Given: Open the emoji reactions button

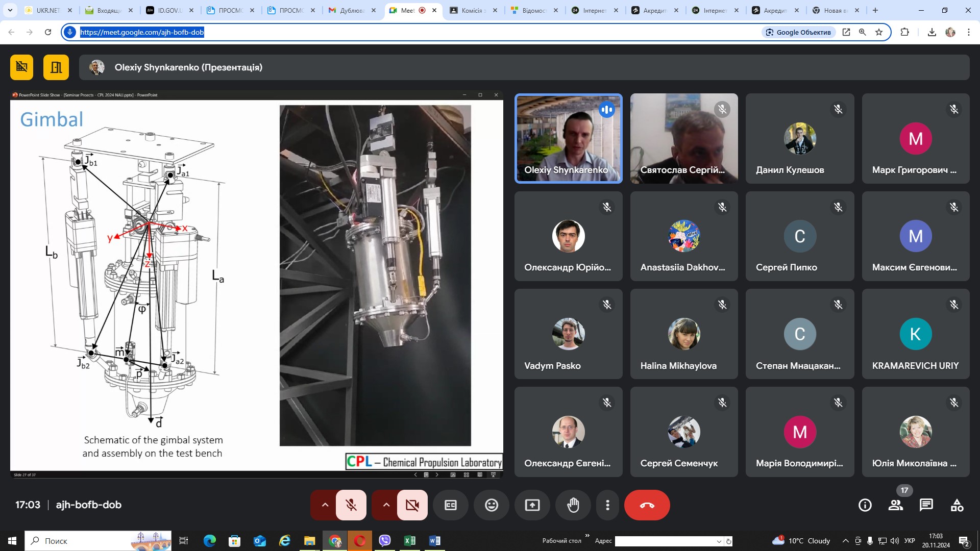Looking at the screenshot, I should tap(491, 505).
